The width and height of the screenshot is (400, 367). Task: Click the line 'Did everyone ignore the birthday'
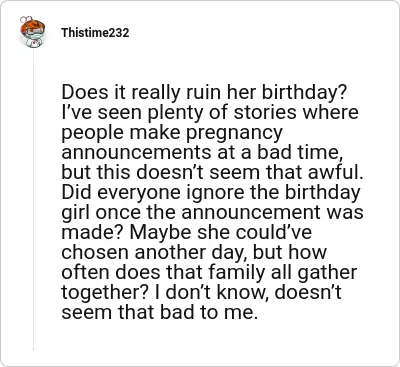coord(211,193)
